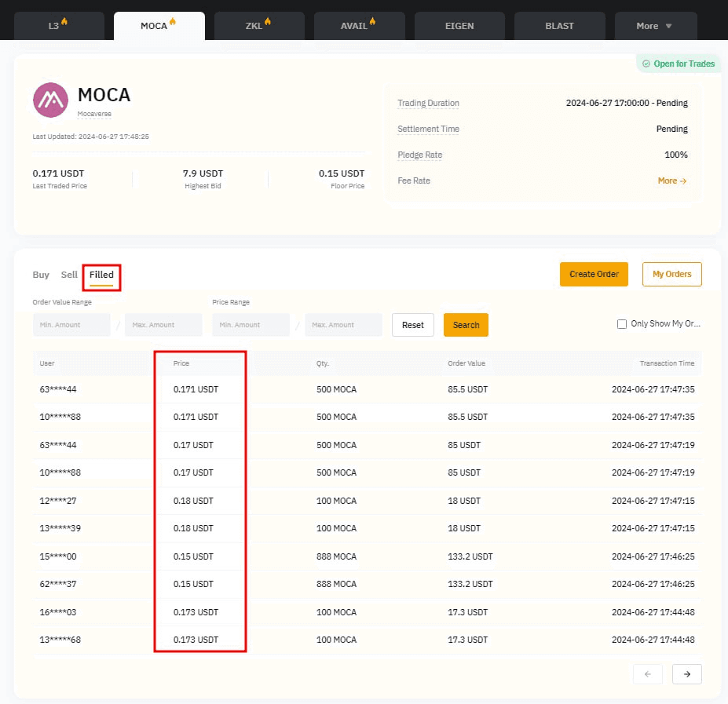Open the ZKL token tab

[259, 26]
